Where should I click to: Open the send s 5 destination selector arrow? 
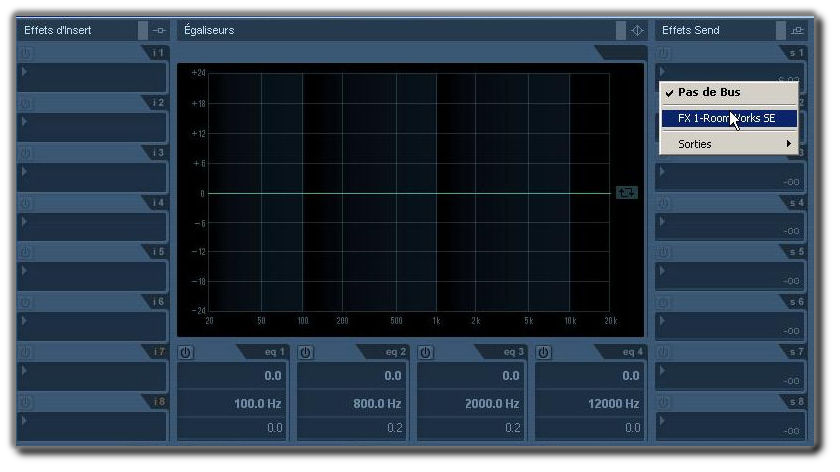click(662, 271)
